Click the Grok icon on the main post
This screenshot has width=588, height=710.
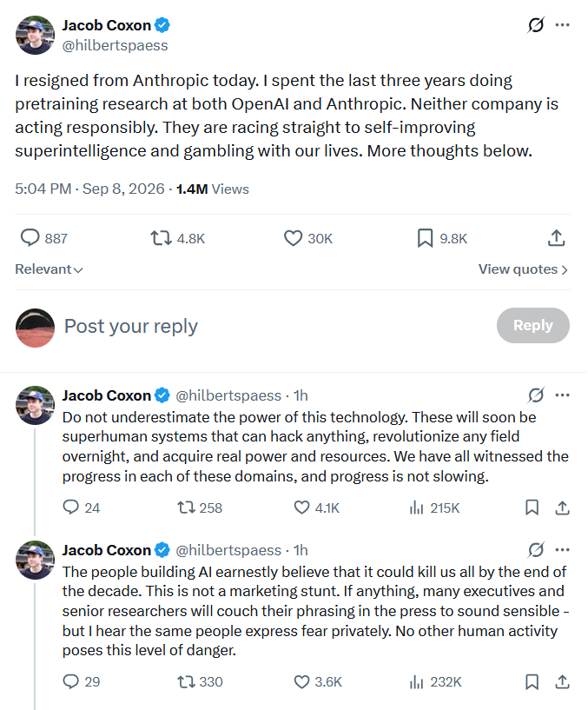click(x=536, y=25)
